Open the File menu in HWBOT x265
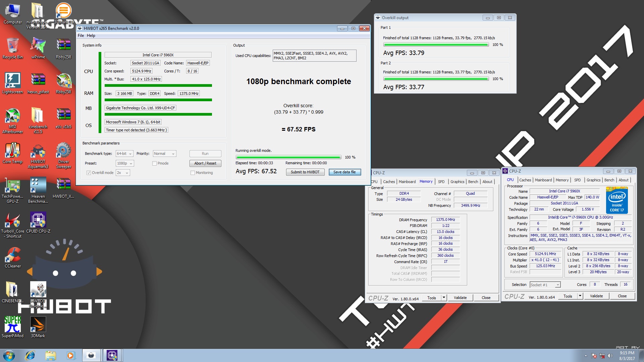This screenshot has width=644, height=362. 81,36
